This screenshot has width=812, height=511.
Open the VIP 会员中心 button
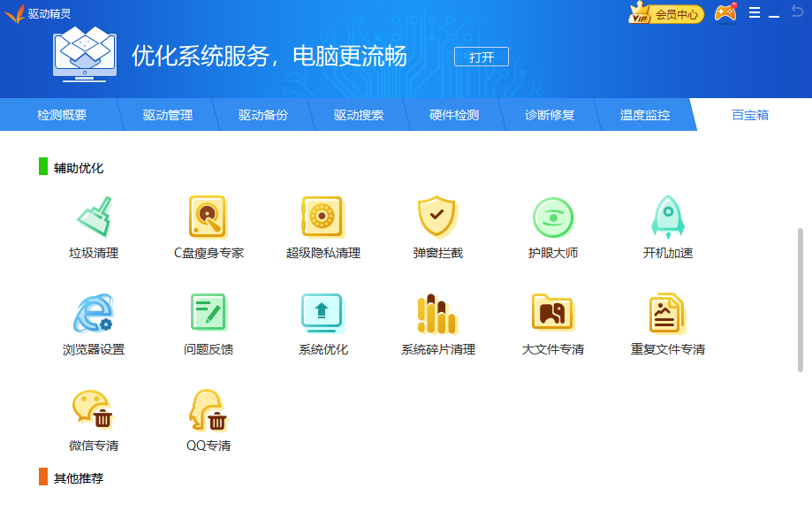[666, 13]
